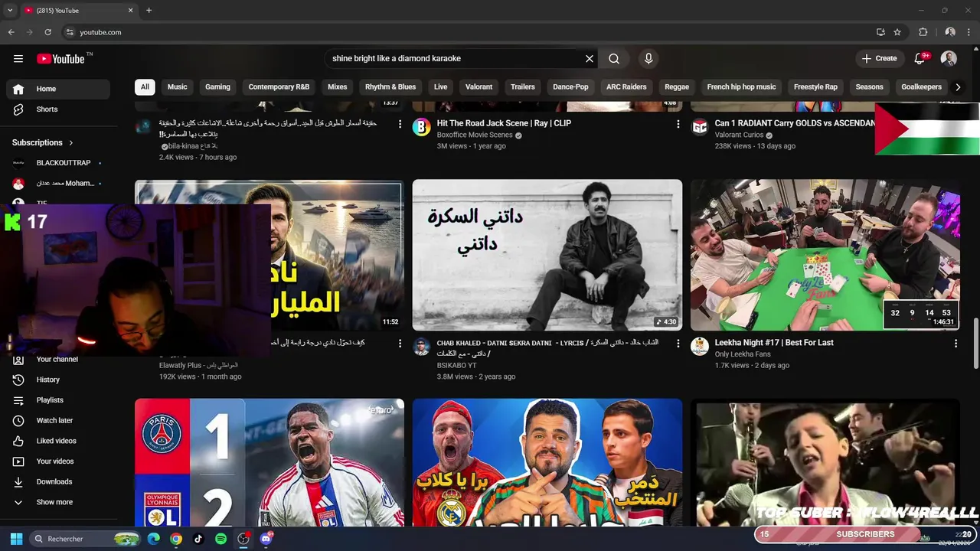Open Boxoffice Movie Scenes channel avatar

point(422,127)
